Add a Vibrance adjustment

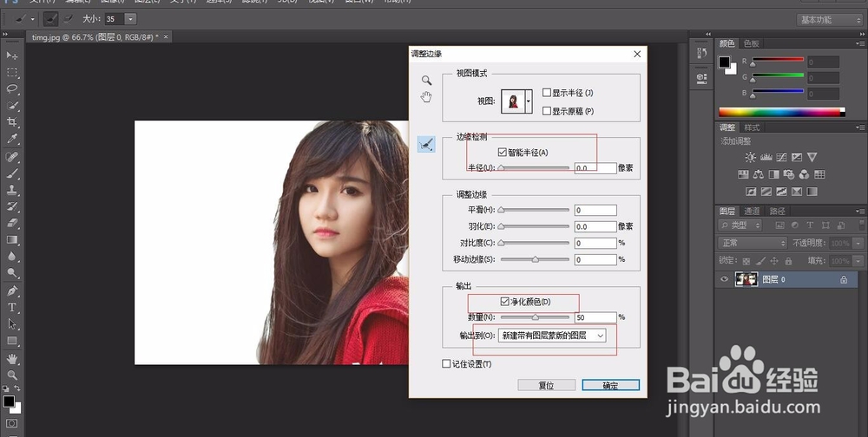point(812,158)
